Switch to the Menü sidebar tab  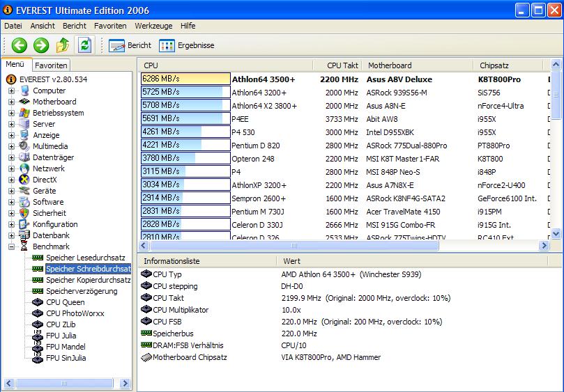(x=15, y=64)
